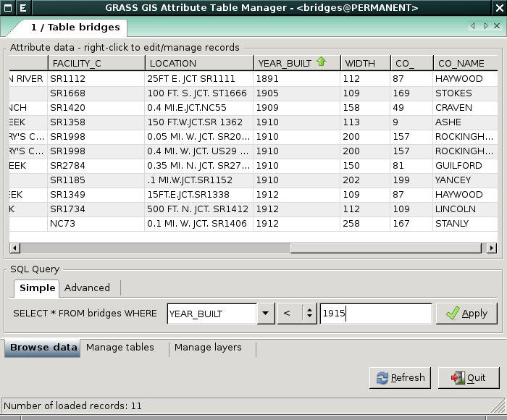Image resolution: width=507 pixels, height=420 pixels.
Task: Sort by the WIDTH column header
Action: 365,63
